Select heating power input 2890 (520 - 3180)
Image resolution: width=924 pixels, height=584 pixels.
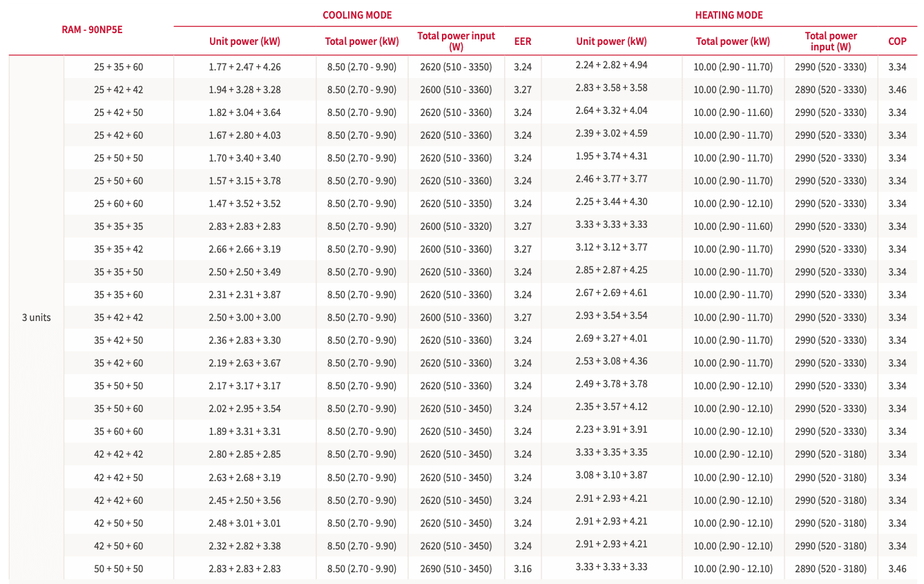(x=831, y=569)
